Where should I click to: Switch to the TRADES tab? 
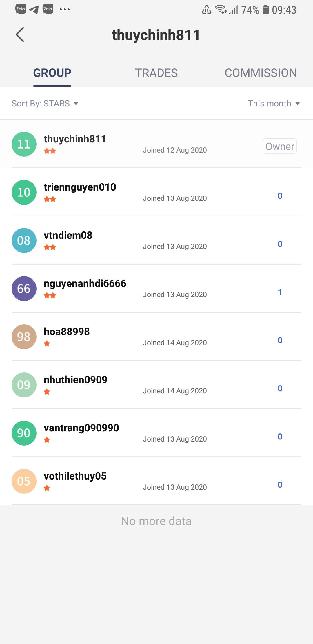coord(156,73)
